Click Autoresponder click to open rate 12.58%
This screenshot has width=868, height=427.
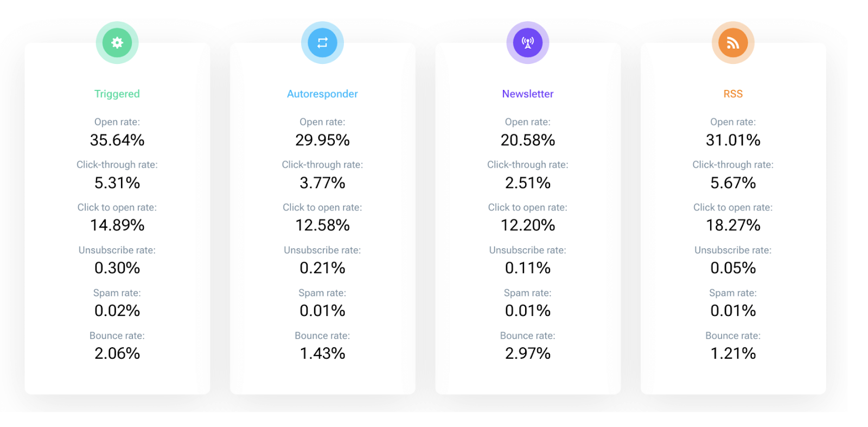pos(322,225)
